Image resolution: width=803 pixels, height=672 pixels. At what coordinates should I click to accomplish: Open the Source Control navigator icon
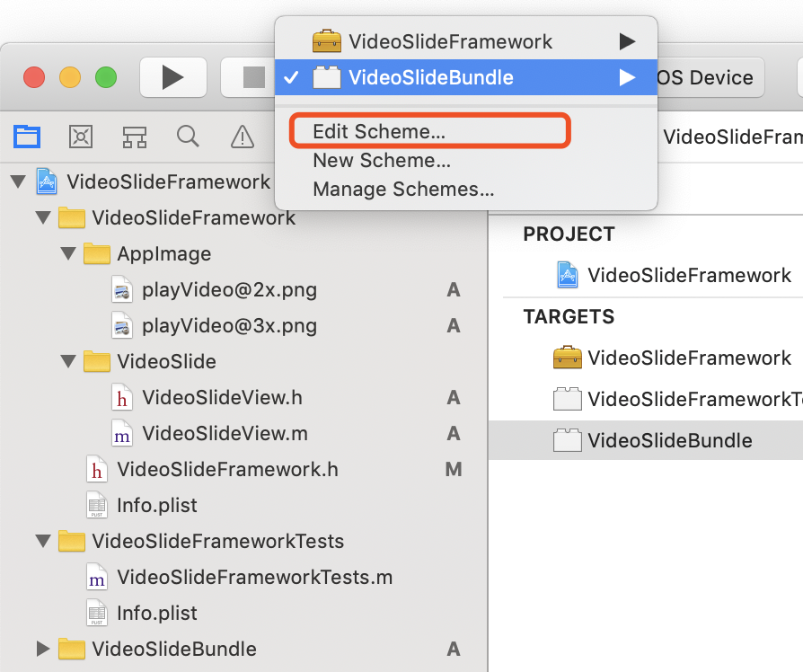(81, 137)
